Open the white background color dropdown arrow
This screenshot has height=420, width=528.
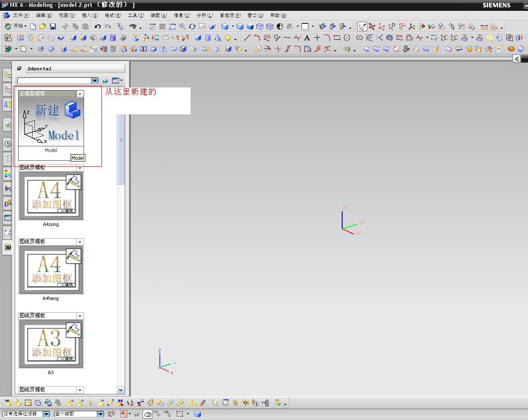(x=312, y=26)
